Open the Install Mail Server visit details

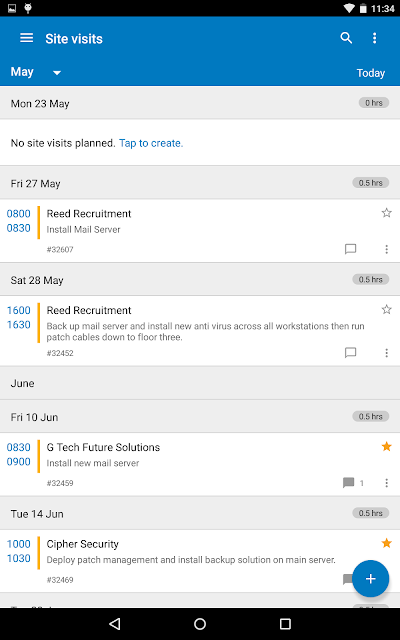(200, 231)
